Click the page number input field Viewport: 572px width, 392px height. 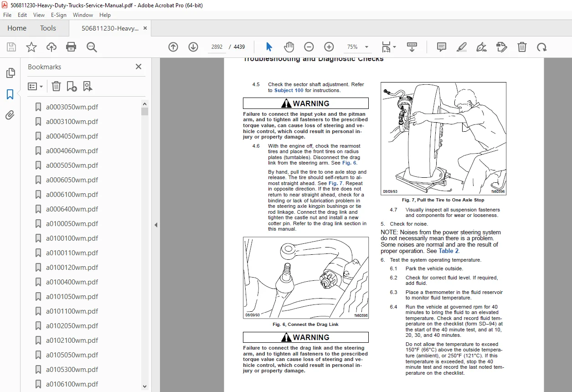(x=217, y=47)
